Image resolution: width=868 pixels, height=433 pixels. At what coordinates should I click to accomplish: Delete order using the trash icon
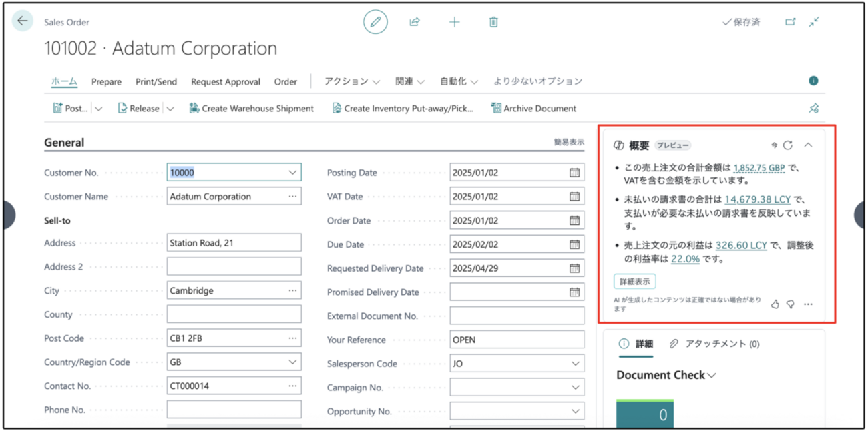[493, 22]
